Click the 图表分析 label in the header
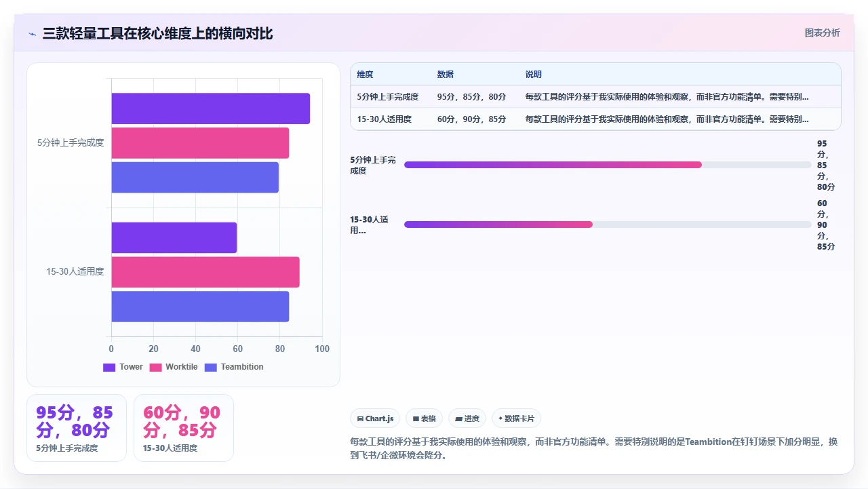Viewport: 868px width, 489px height. pyautogui.click(x=822, y=33)
